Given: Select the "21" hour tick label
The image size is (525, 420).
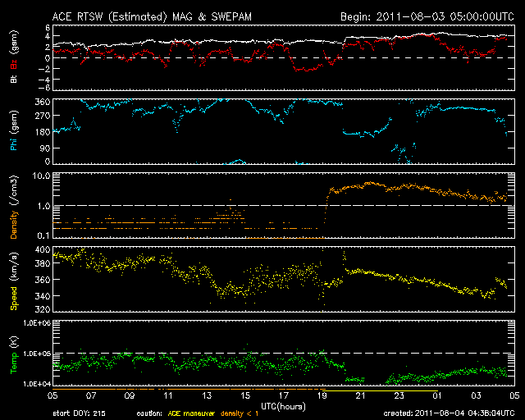Looking at the screenshot, I should coord(361,395).
